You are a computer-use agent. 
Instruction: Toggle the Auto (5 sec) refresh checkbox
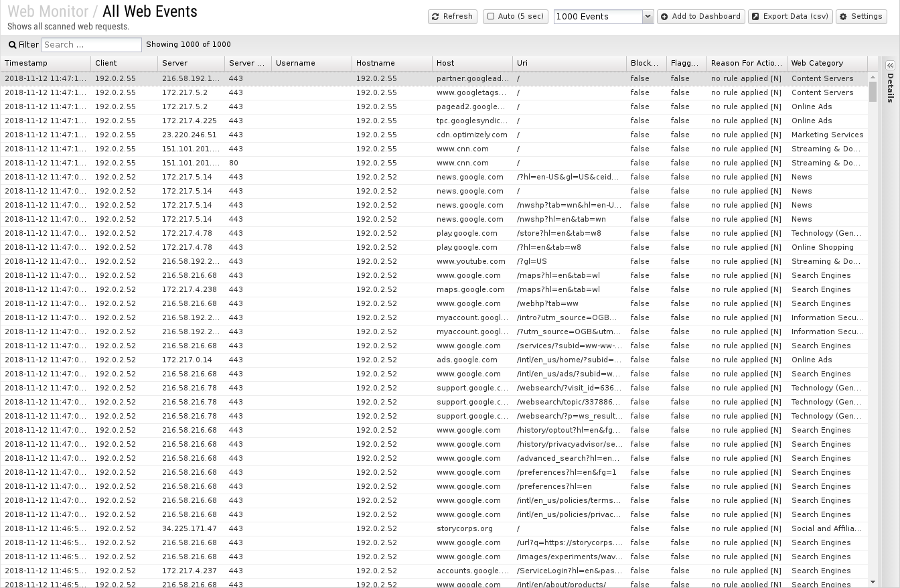(x=491, y=17)
